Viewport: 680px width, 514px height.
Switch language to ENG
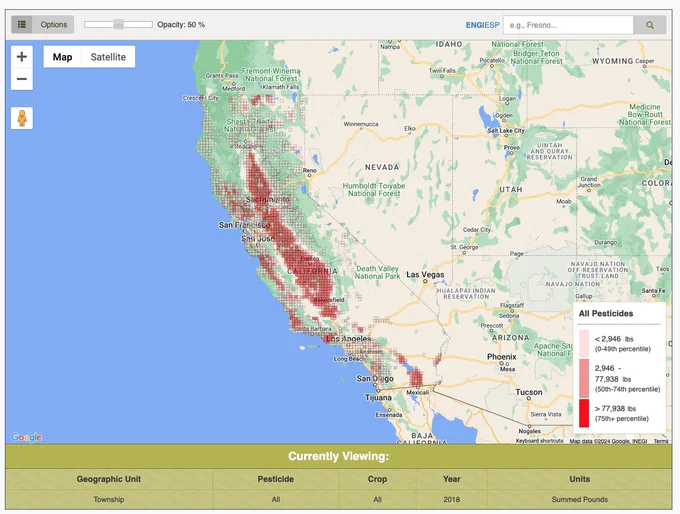pyautogui.click(x=474, y=25)
